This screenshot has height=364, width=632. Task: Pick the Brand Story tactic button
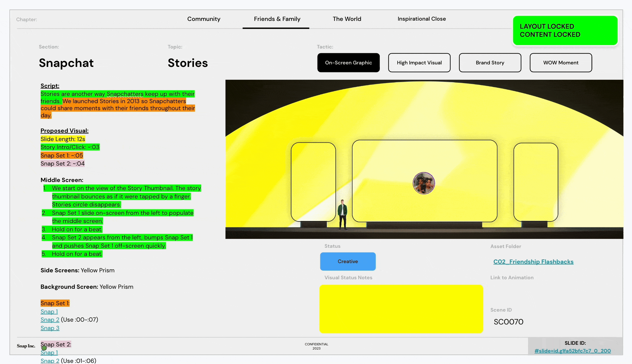(490, 63)
